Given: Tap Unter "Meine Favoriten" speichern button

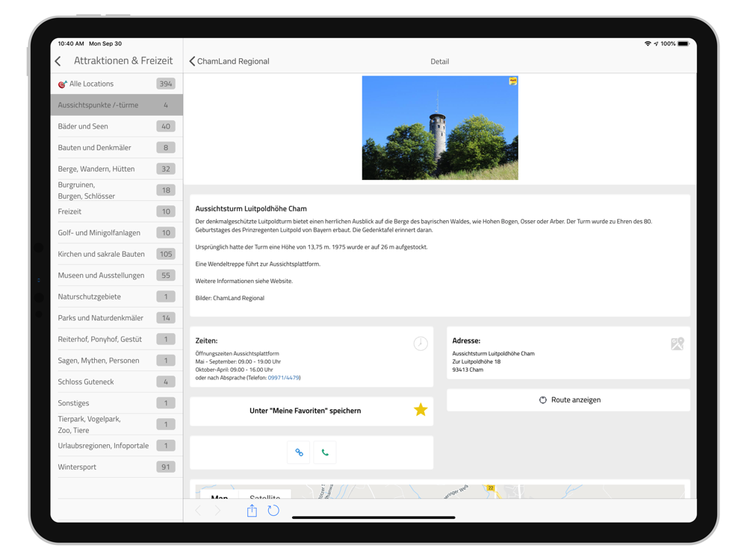Looking at the screenshot, I should tap(311, 411).
